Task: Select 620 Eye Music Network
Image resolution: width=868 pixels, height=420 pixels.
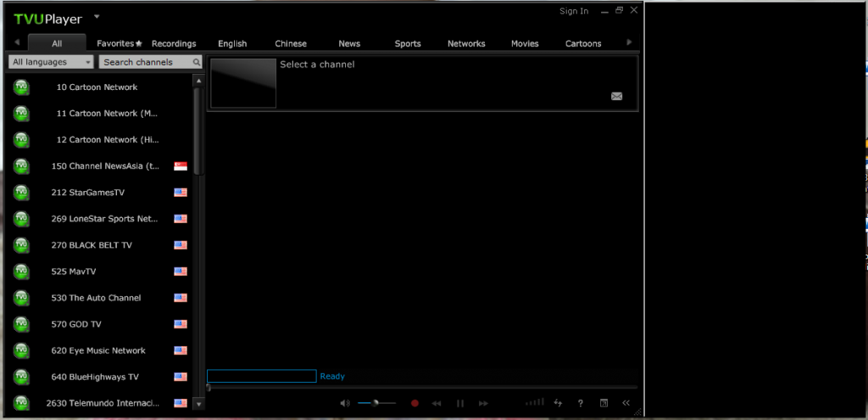Action: click(x=98, y=350)
